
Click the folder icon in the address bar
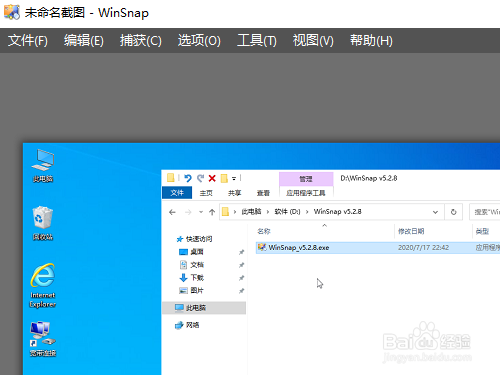click(x=225, y=212)
